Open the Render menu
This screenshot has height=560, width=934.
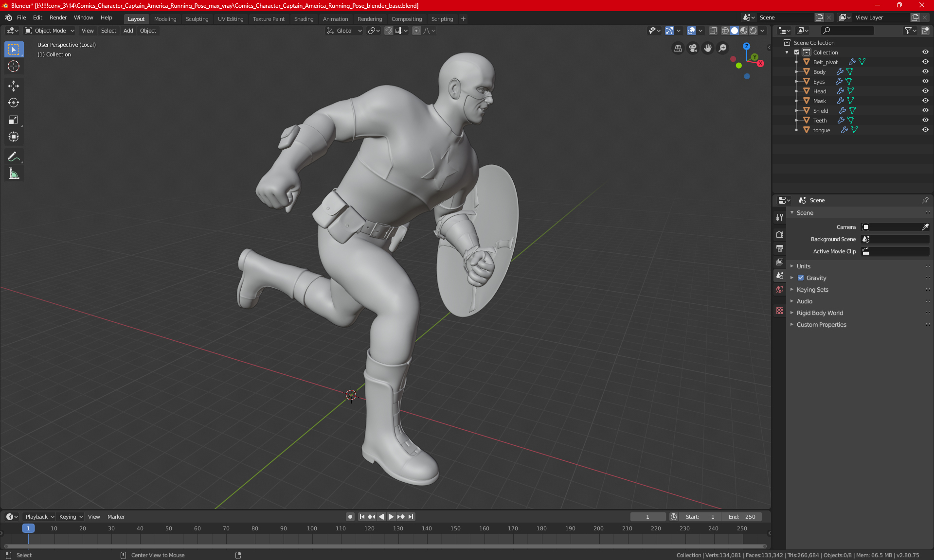pyautogui.click(x=58, y=17)
